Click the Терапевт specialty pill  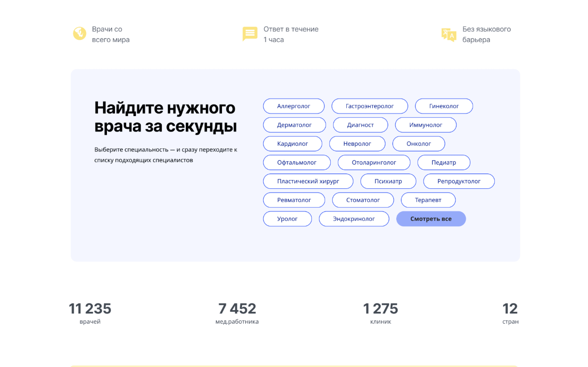tap(428, 200)
